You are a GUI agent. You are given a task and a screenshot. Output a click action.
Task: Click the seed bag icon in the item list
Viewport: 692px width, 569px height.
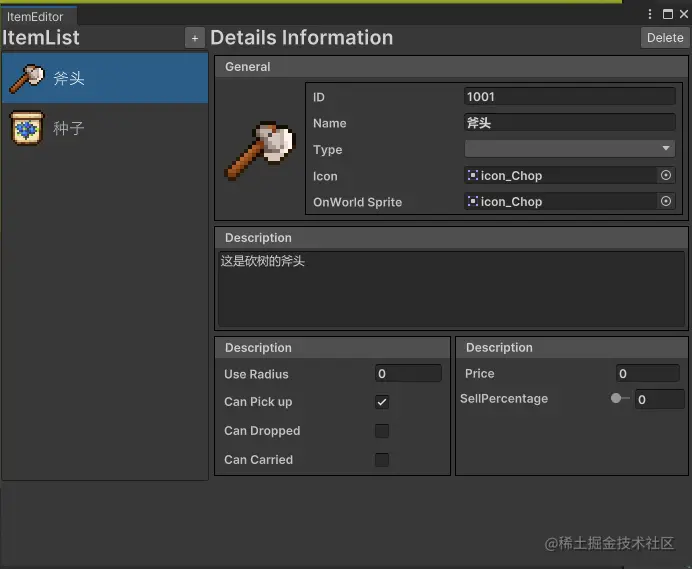click(x=27, y=128)
